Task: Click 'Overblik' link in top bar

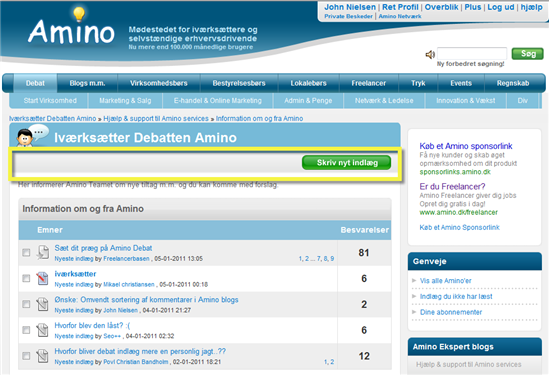Action: click(x=441, y=7)
